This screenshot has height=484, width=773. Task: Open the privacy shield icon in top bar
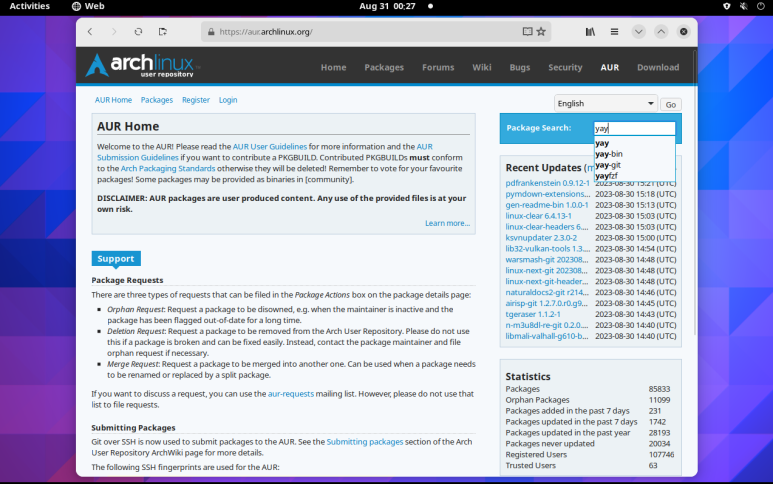[x=727, y=6]
